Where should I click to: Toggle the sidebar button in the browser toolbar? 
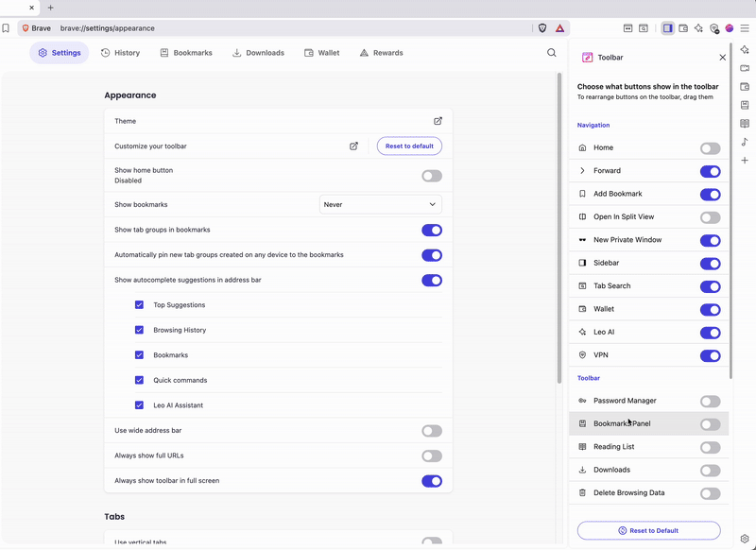[668, 28]
